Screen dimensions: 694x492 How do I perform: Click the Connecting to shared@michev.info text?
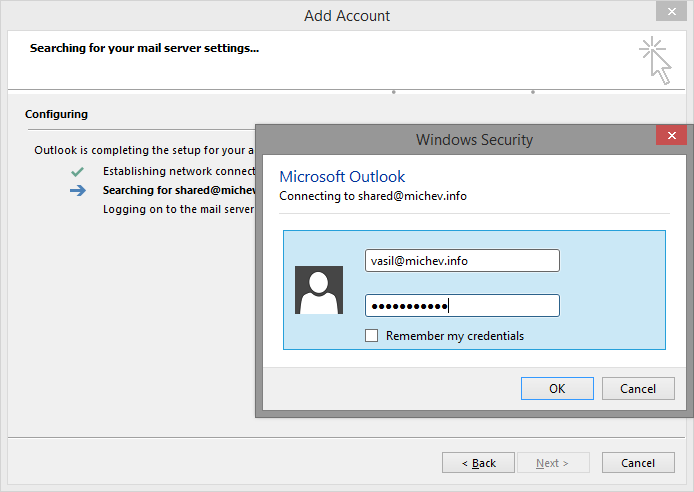pyautogui.click(x=373, y=196)
